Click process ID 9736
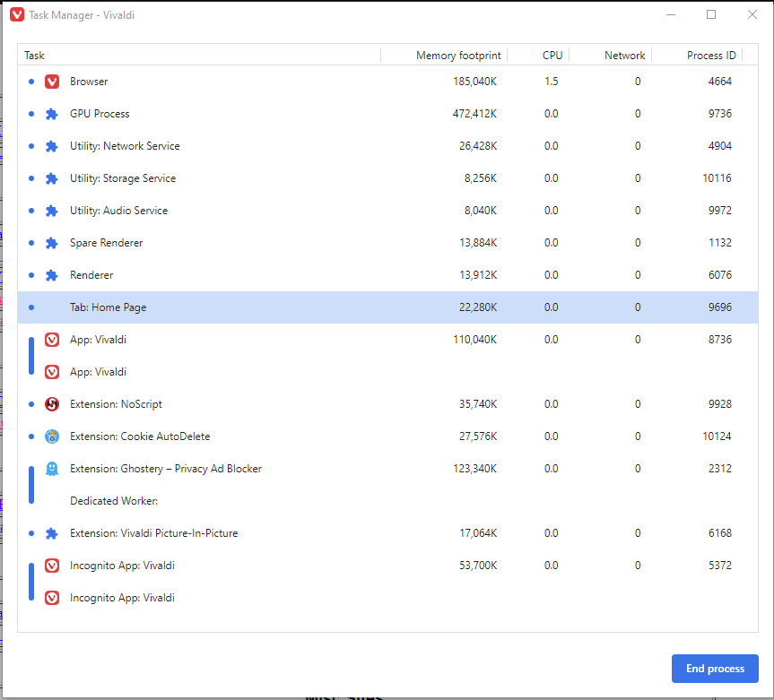This screenshot has height=700, width=774. [719, 114]
